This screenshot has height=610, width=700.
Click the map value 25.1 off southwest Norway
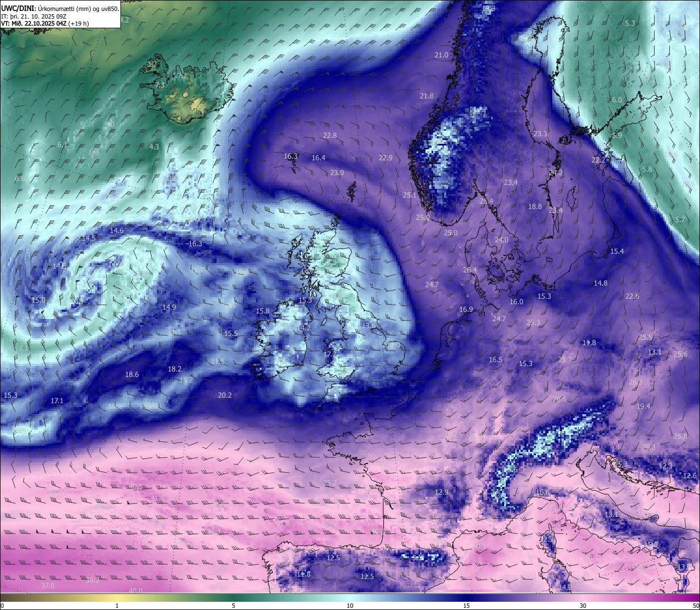pos(410,195)
